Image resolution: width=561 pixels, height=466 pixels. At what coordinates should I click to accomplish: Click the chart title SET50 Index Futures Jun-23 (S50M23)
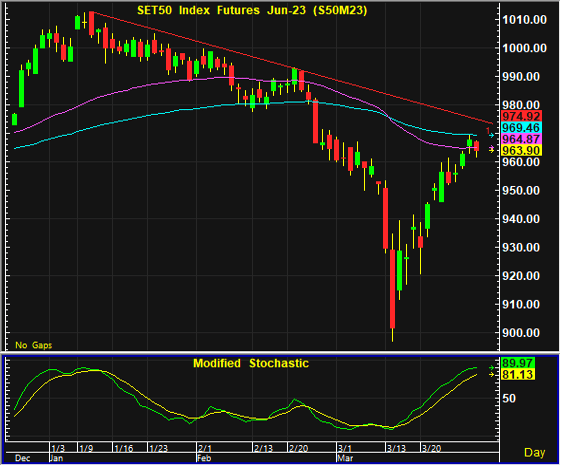[x=252, y=10]
